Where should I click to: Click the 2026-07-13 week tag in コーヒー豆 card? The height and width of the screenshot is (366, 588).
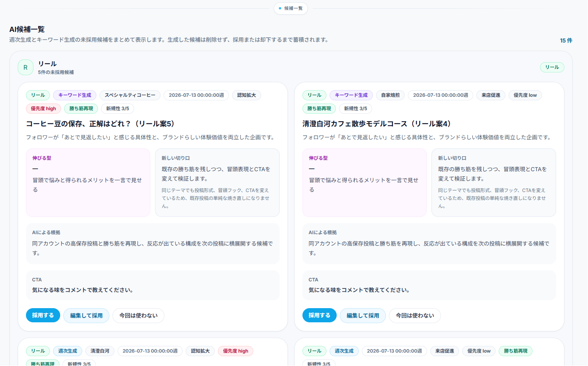[196, 95]
